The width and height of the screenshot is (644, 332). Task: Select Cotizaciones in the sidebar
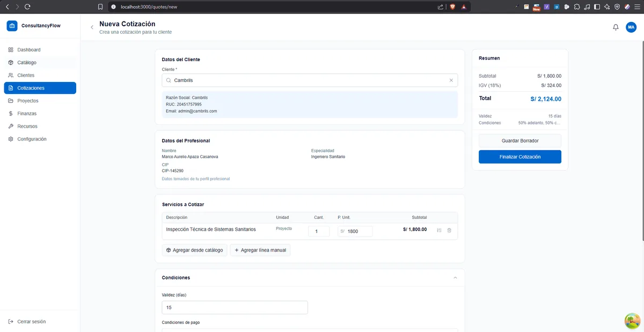point(40,88)
